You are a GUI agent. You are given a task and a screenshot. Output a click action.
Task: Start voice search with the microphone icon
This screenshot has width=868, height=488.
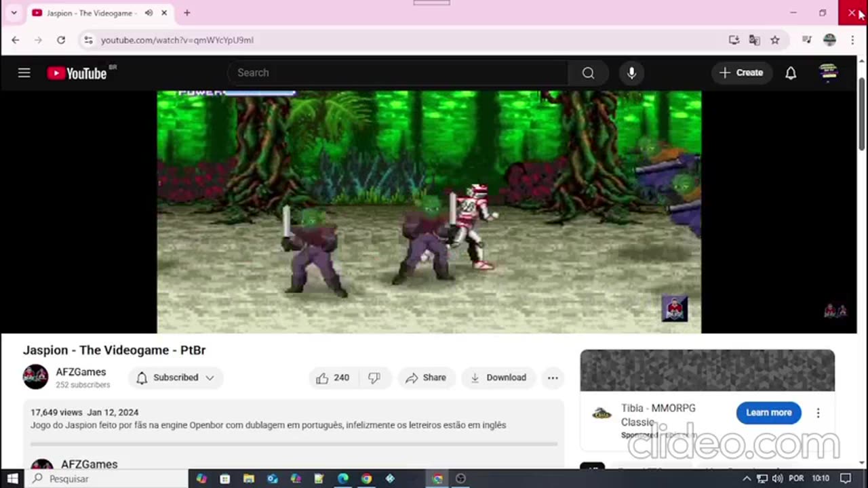click(x=631, y=73)
